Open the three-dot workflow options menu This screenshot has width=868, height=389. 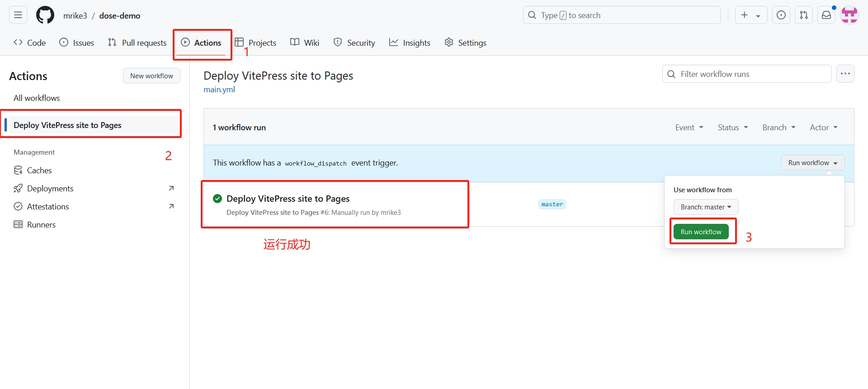pos(845,74)
